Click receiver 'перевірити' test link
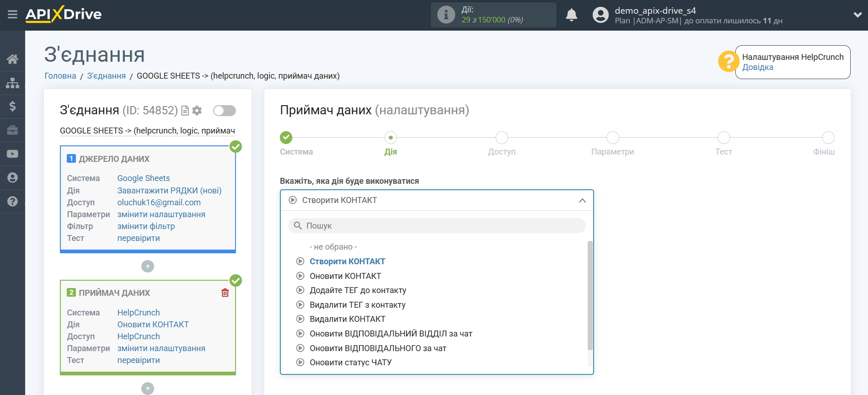 [x=138, y=360]
